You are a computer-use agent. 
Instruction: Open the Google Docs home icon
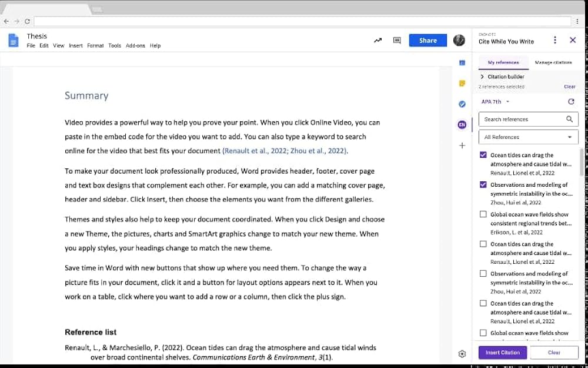click(x=14, y=40)
